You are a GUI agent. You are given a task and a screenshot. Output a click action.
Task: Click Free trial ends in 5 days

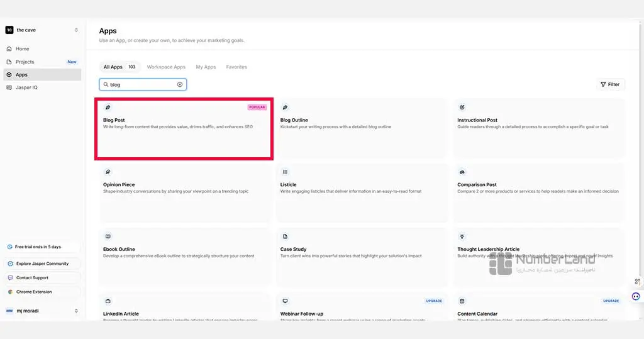[42, 247]
